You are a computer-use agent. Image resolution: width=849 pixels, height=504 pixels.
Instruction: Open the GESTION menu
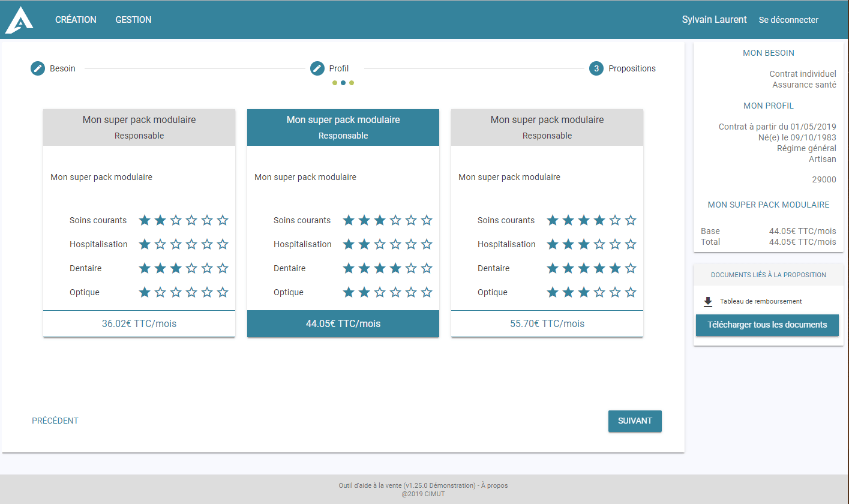coord(133,19)
